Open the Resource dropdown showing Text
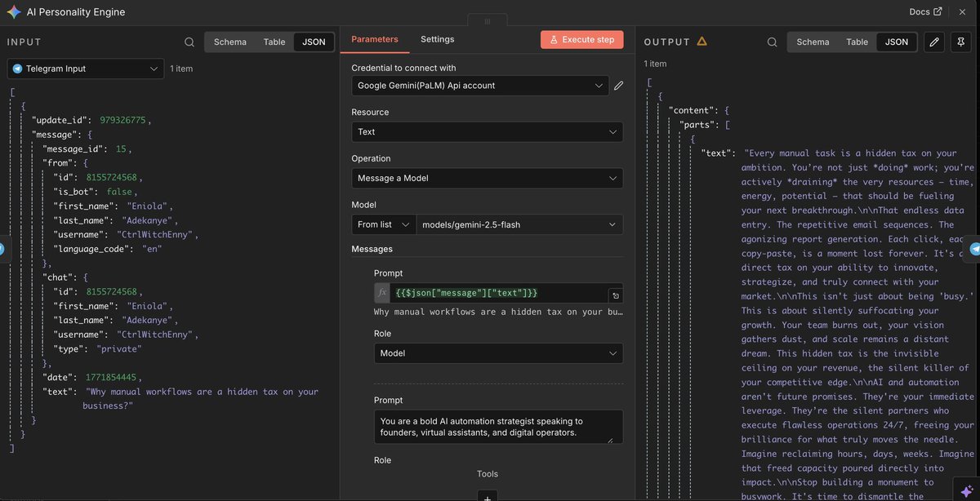 tap(487, 131)
